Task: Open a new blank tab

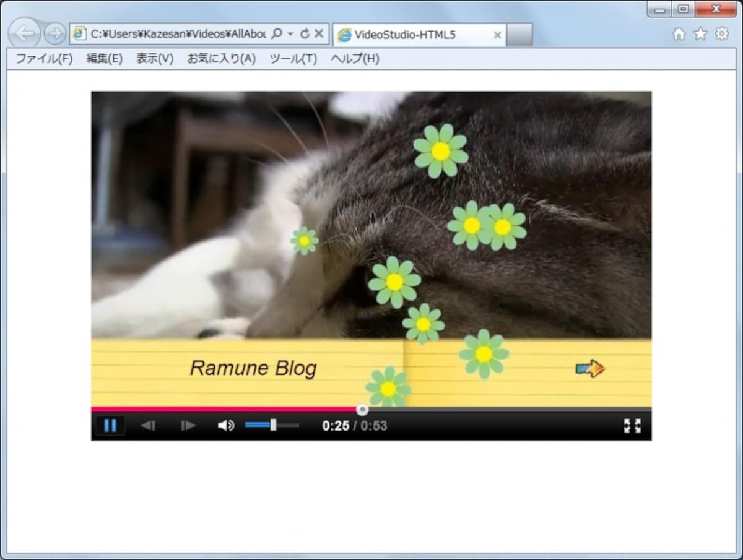Action: tap(519, 35)
